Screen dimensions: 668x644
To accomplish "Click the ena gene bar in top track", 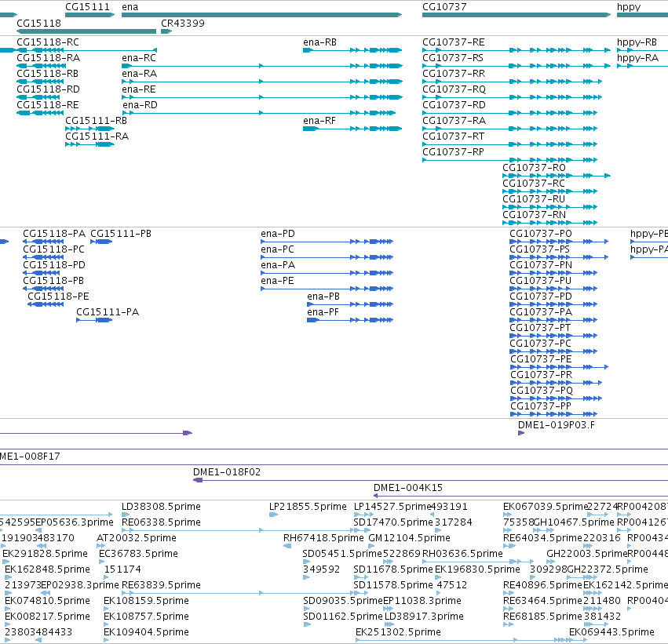I will (x=261, y=15).
